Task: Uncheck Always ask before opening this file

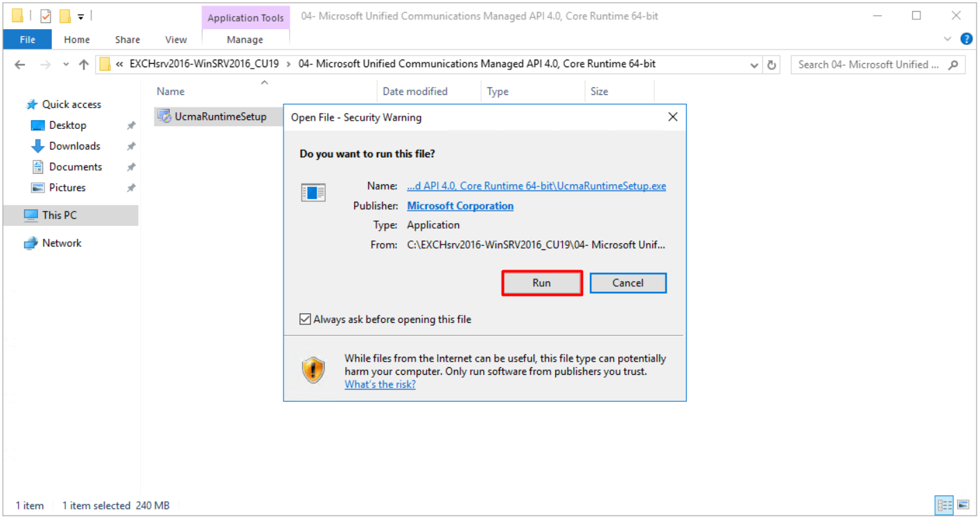Action: (305, 319)
